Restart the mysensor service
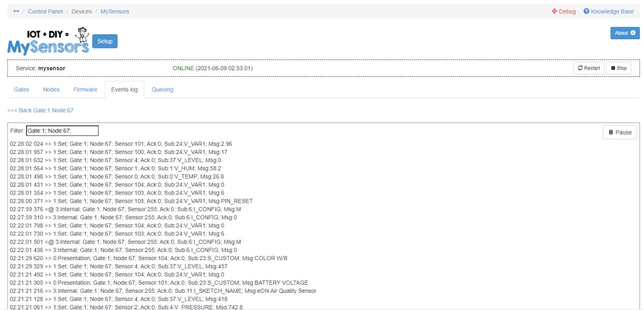 pyautogui.click(x=589, y=68)
